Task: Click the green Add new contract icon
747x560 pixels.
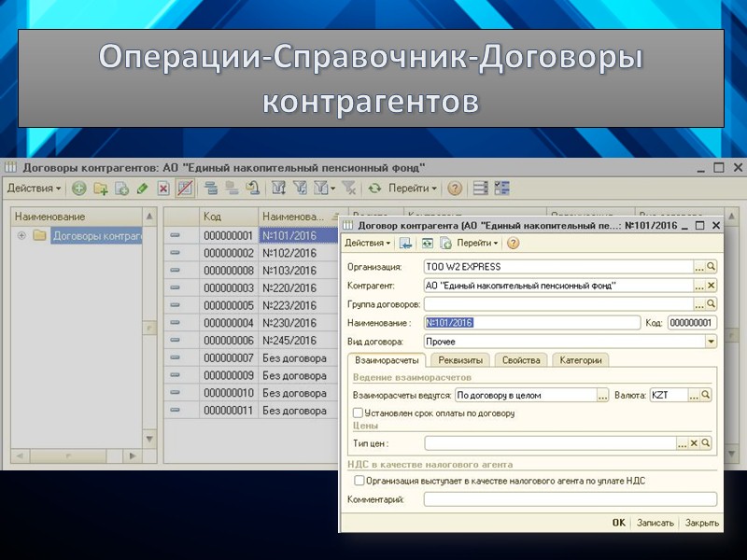Action: pos(79,189)
